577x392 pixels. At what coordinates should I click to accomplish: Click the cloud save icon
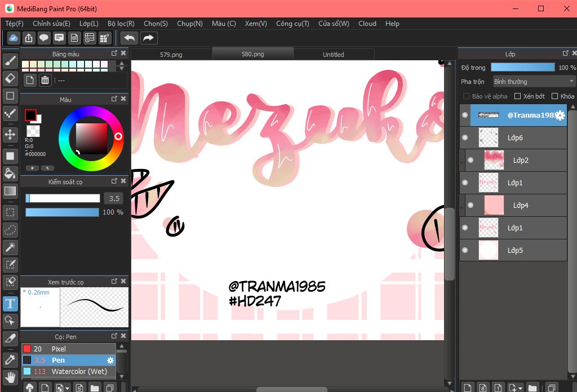tap(14, 38)
